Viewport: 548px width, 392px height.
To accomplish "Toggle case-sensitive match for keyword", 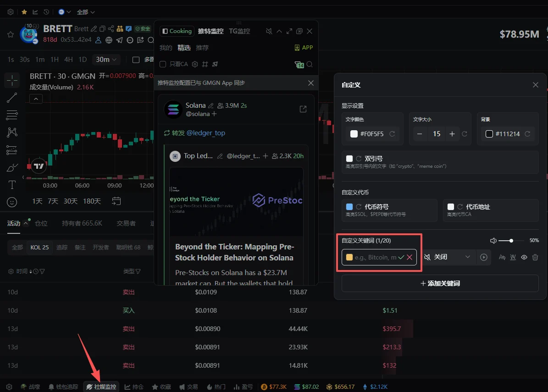I will click(502, 257).
